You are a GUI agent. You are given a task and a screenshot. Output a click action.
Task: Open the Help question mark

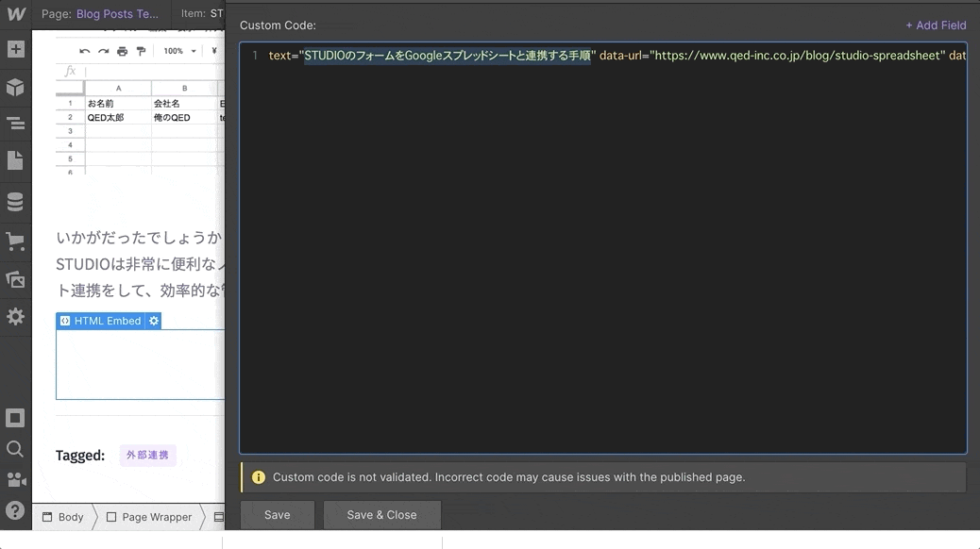[16, 511]
